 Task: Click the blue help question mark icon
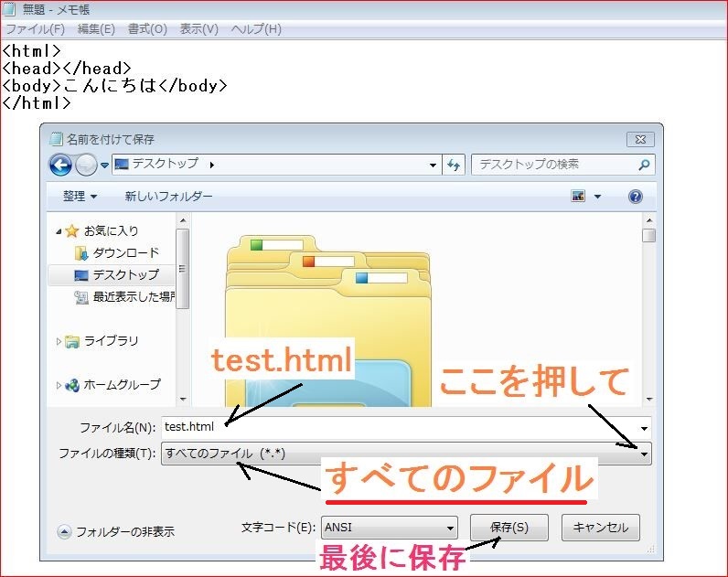[x=635, y=197]
